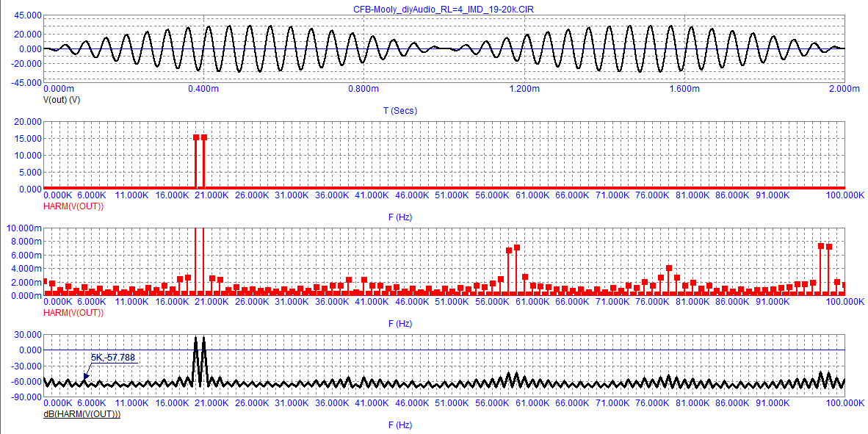Image resolution: width=868 pixels, height=434 pixels.
Task: Select the 76.000K label under the 20.000-scale harmonics plot
Action: 653,195
